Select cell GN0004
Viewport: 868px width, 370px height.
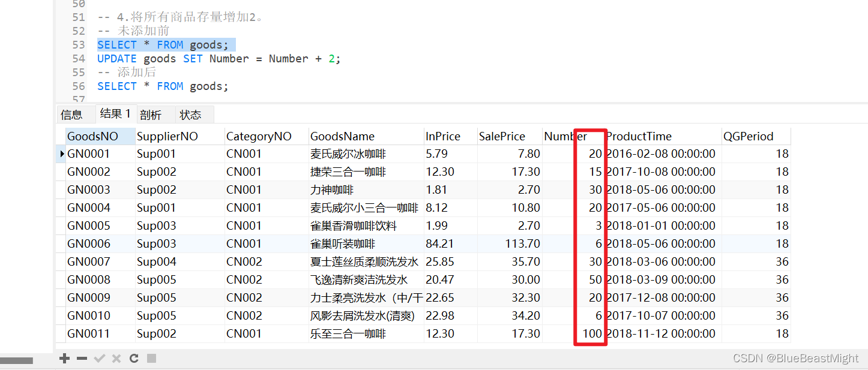pos(100,207)
